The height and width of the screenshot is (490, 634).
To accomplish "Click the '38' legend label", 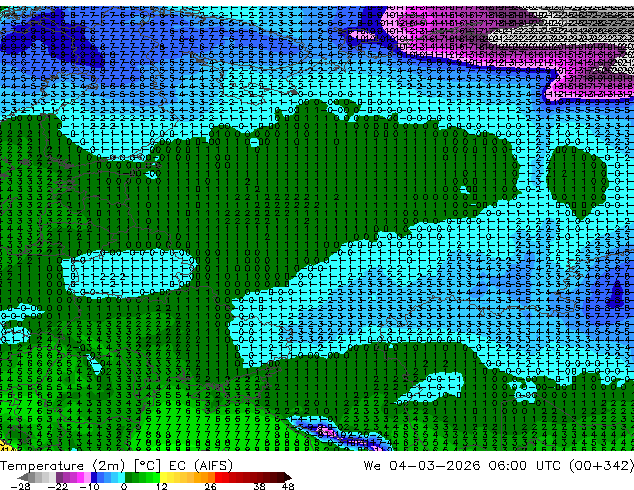I will pos(259,486).
